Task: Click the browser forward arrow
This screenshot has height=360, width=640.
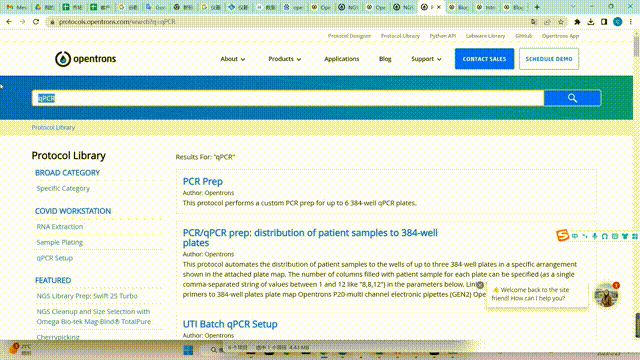Action: click(22, 22)
